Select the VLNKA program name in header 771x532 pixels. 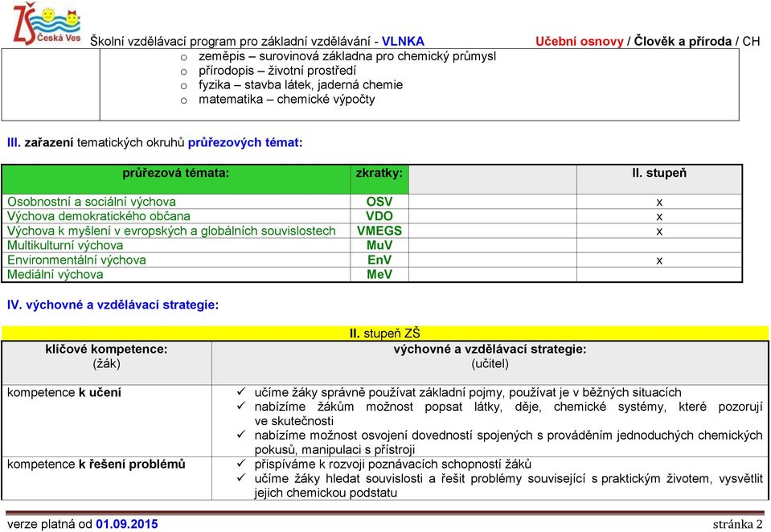tap(403, 41)
